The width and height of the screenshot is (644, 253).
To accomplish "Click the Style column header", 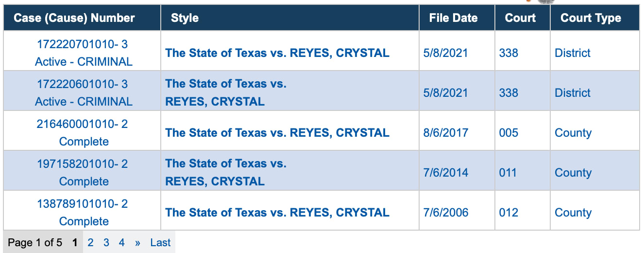I will pyautogui.click(x=185, y=18).
